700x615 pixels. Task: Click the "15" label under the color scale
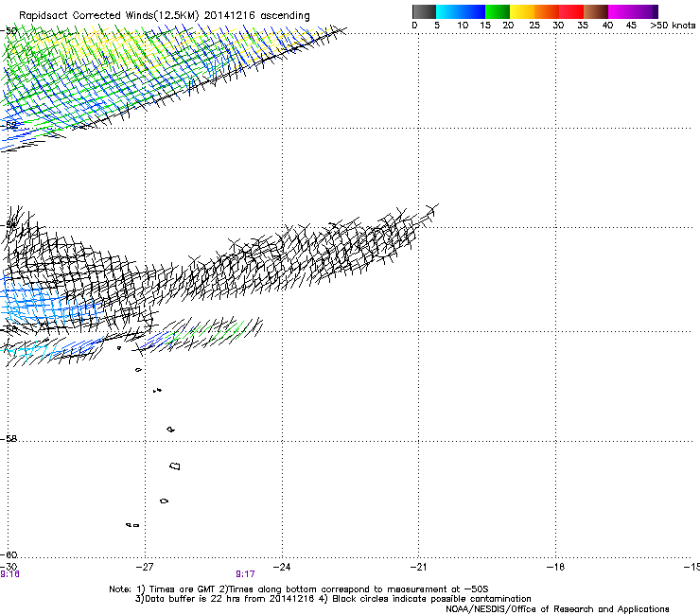coord(485,26)
